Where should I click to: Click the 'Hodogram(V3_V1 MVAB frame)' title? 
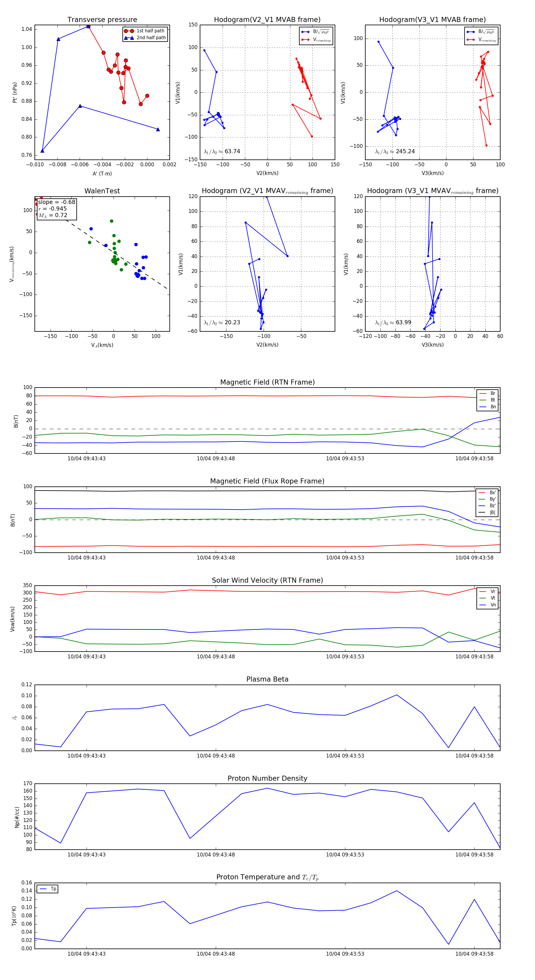(x=432, y=20)
